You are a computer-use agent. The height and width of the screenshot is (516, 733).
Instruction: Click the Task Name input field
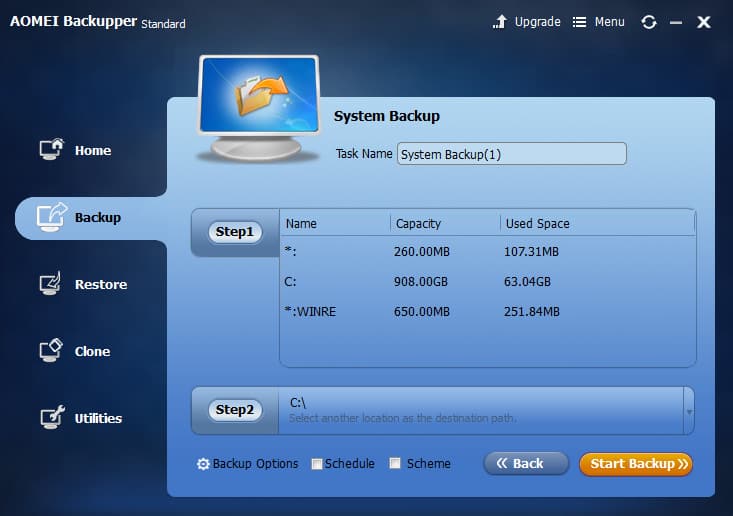pos(511,154)
